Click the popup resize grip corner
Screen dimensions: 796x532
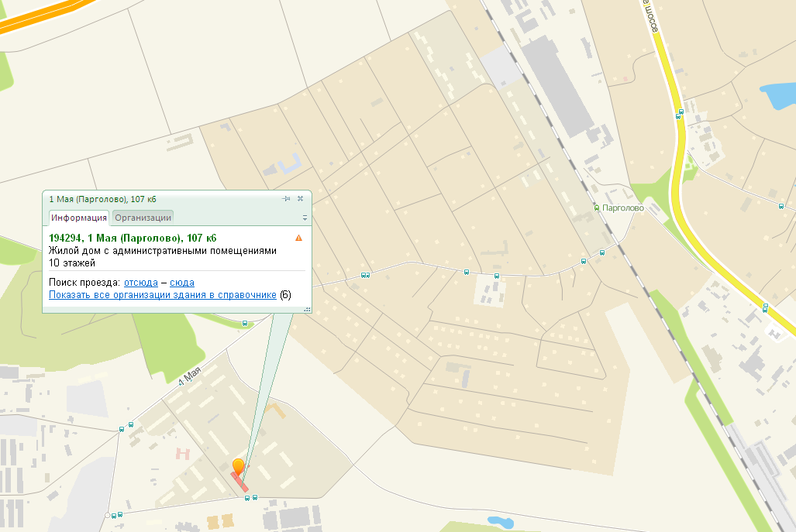(307, 309)
